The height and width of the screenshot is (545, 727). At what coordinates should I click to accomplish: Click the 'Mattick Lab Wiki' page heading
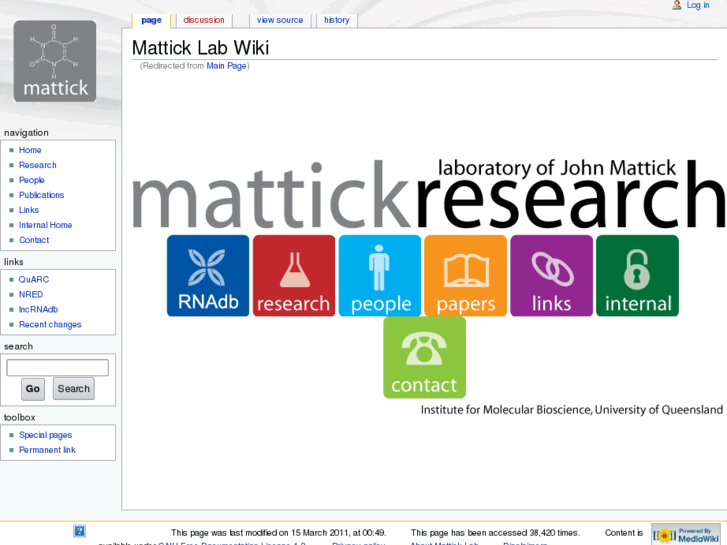point(200,48)
